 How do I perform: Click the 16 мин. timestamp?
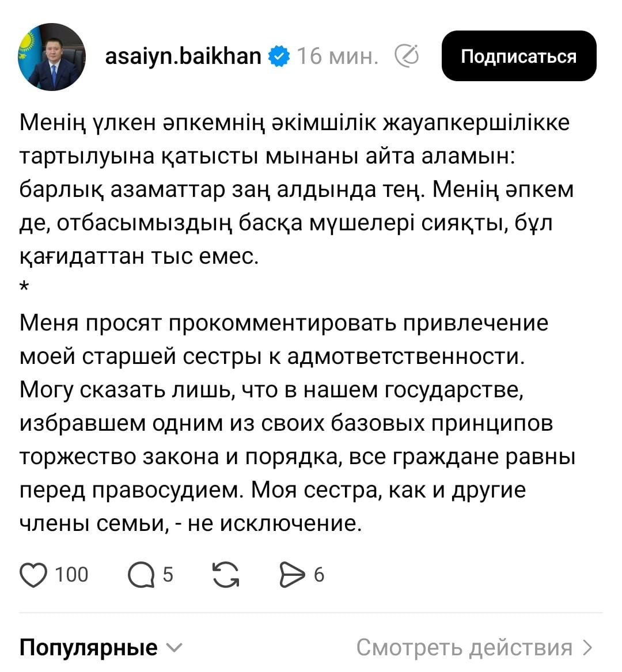tap(338, 56)
